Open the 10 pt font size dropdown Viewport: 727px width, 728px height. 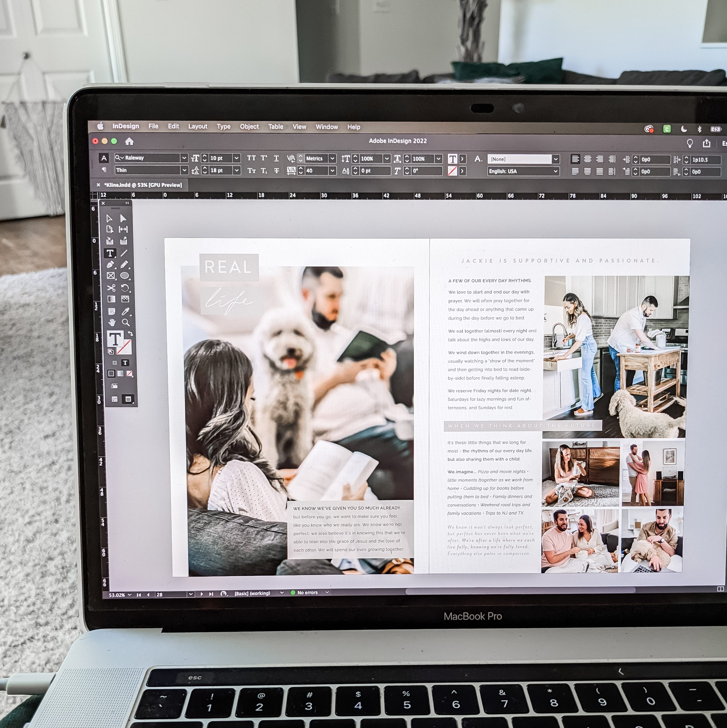[x=236, y=158]
